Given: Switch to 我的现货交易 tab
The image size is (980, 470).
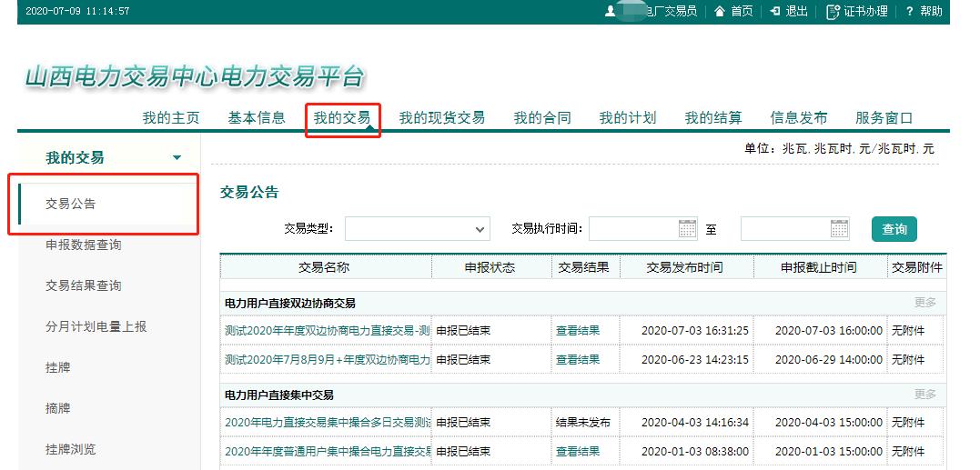Looking at the screenshot, I should click(441, 118).
